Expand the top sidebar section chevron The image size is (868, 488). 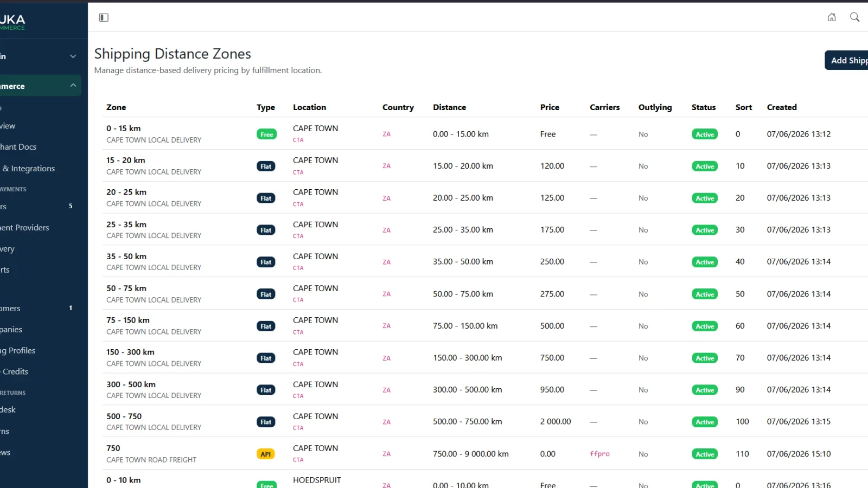[73, 56]
